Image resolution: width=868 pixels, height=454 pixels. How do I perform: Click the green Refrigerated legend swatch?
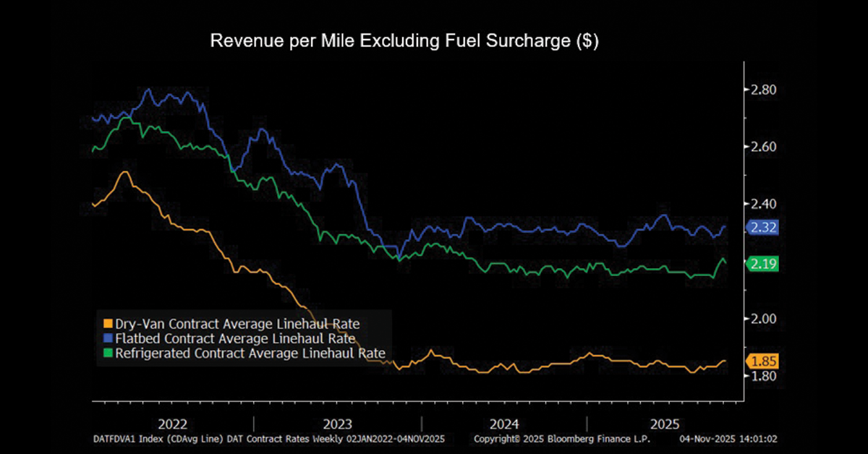(108, 352)
